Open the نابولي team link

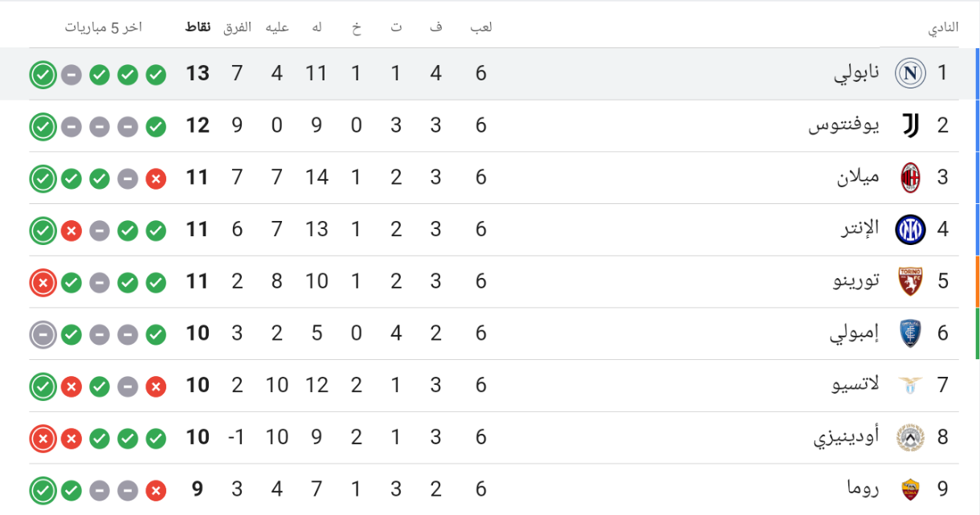coord(856,74)
